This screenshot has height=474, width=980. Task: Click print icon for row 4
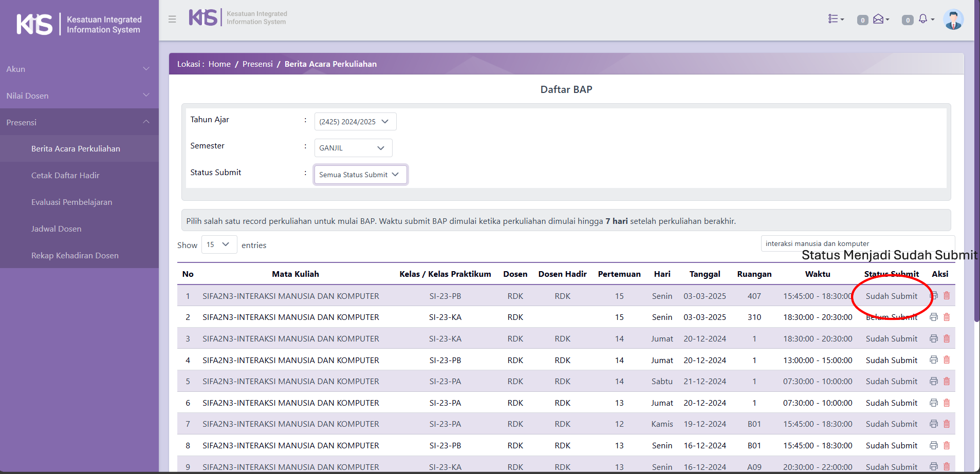click(x=934, y=360)
